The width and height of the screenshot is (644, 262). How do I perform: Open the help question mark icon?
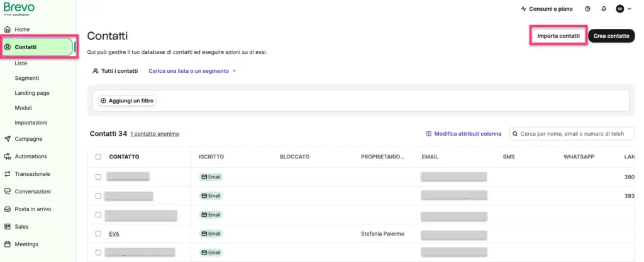point(587,9)
